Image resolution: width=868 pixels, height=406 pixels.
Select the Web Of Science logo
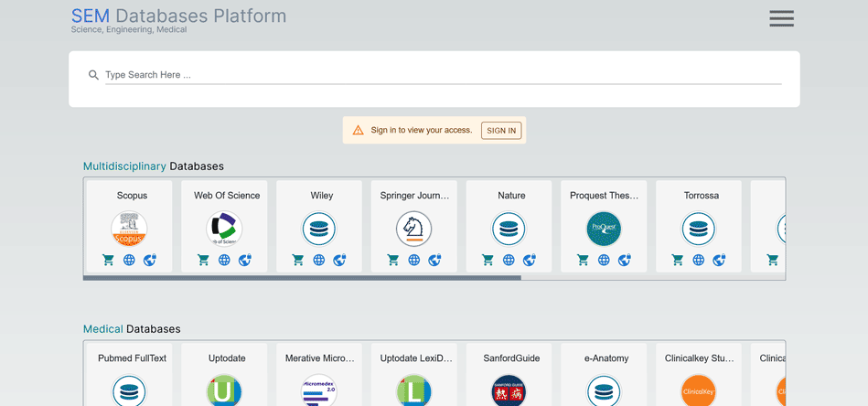224,229
